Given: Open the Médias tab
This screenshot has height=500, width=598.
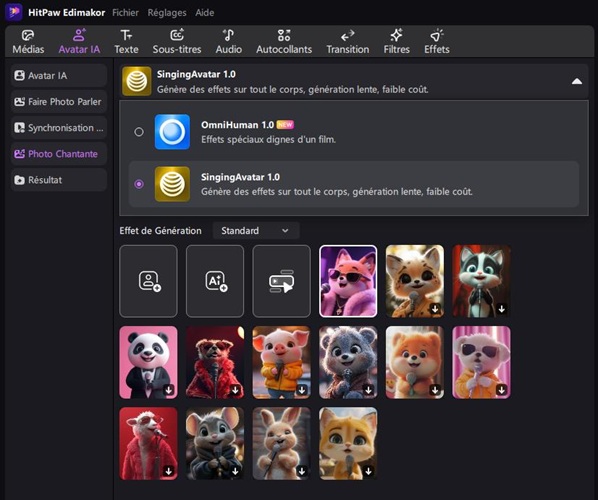Looking at the screenshot, I should pyautogui.click(x=28, y=42).
